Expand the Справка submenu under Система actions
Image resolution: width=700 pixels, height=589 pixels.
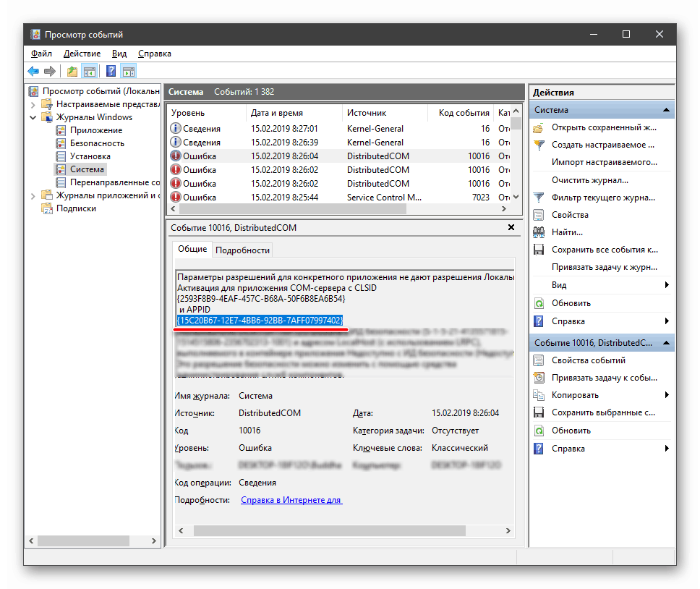[x=667, y=321]
